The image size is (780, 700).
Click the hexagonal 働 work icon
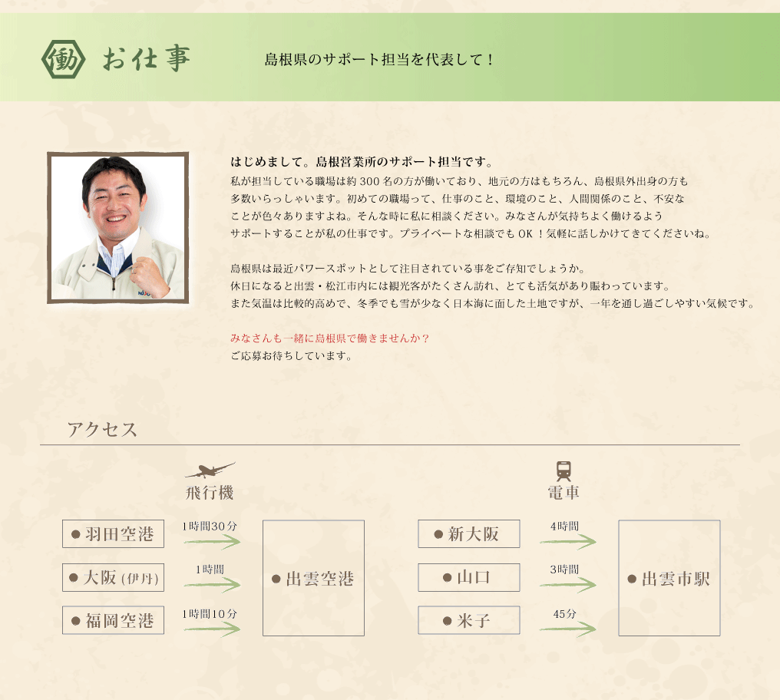click(x=61, y=58)
